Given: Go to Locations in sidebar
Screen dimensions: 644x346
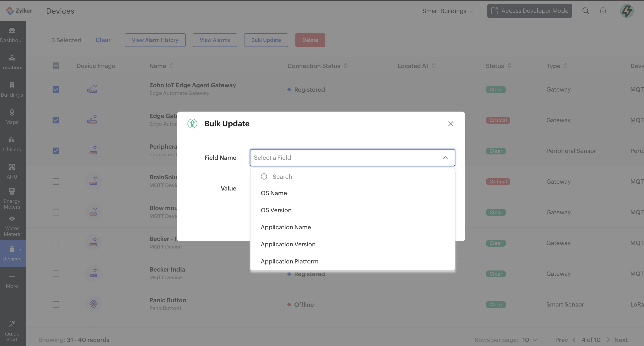Looking at the screenshot, I should click(x=12, y=62).
